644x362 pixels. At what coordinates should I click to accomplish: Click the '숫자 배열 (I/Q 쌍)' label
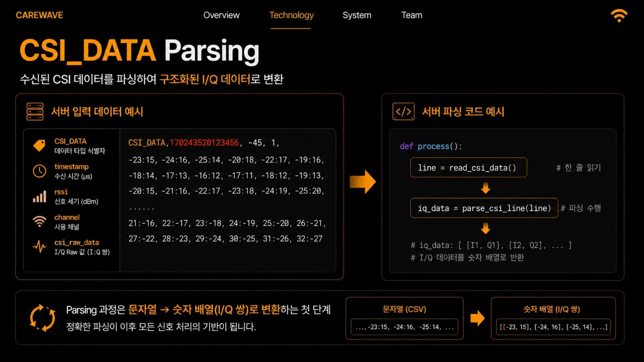click(552, 309)
